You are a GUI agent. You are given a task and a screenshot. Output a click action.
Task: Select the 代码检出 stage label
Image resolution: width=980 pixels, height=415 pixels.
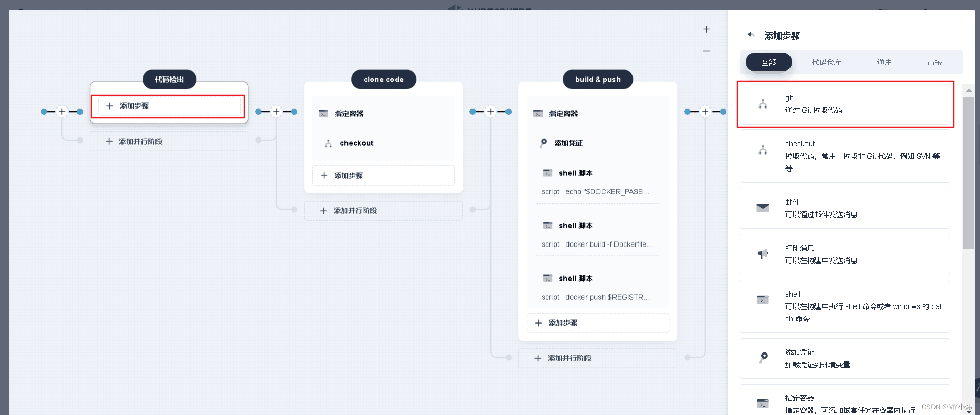tap(169, 80)
